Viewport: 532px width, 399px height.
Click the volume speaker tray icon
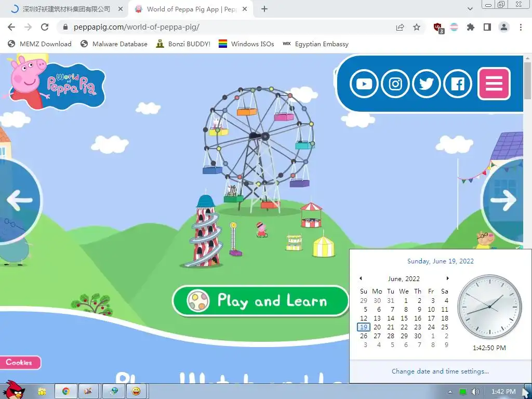475,392
